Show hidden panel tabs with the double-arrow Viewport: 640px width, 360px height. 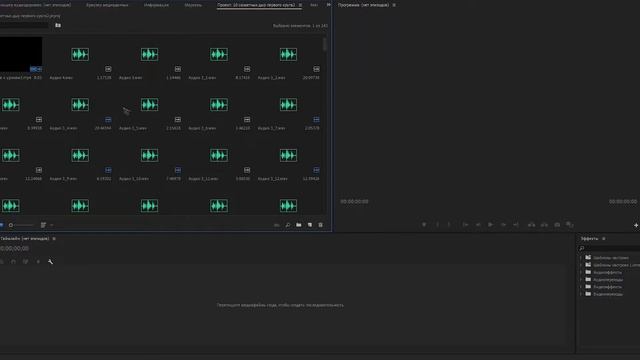point(329,5)
